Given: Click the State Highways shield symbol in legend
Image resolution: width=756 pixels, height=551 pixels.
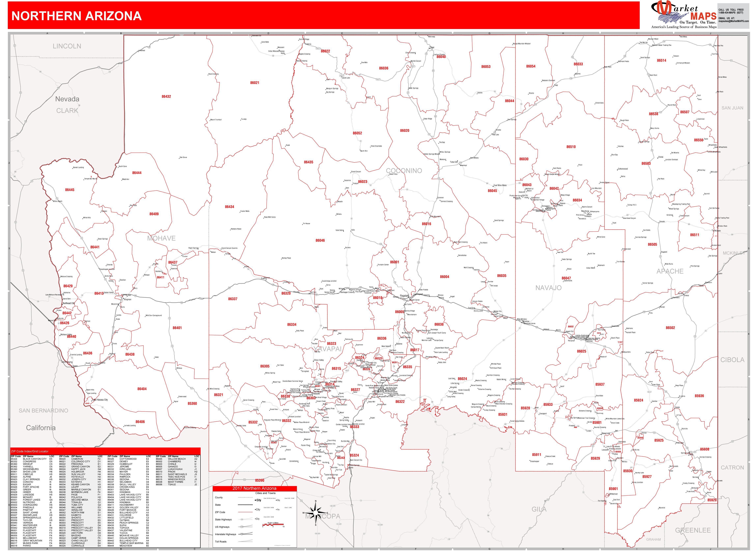Looking at the screenshot, I should pos(242,520).
